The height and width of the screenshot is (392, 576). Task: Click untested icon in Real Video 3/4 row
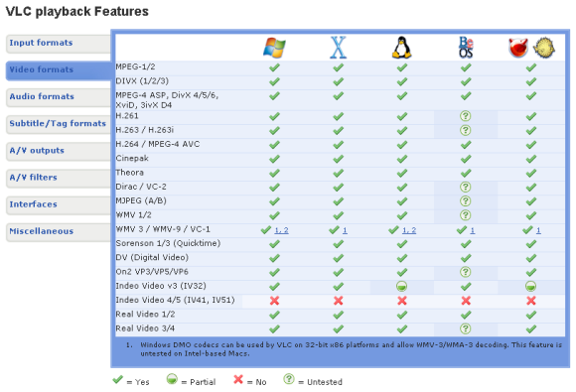[466, 328]
